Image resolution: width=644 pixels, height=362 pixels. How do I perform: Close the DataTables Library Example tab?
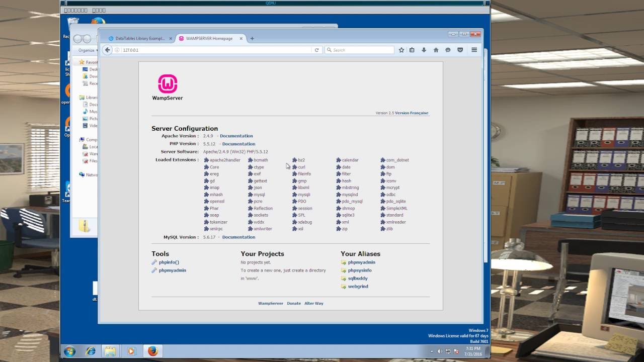171,38
